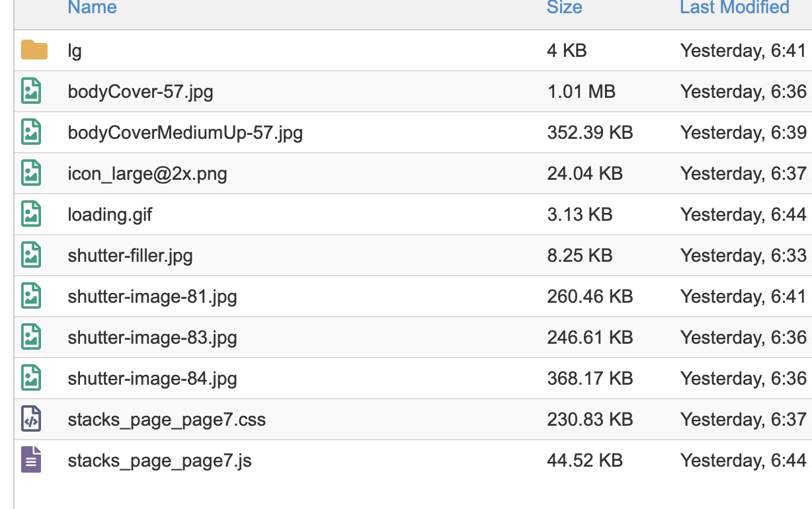
Task: Click the lg folder icon
Action: 34,50
